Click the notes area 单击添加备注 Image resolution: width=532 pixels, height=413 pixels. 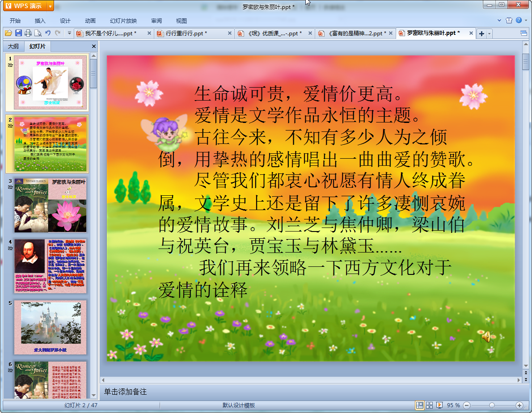click(x=125, y=392)
